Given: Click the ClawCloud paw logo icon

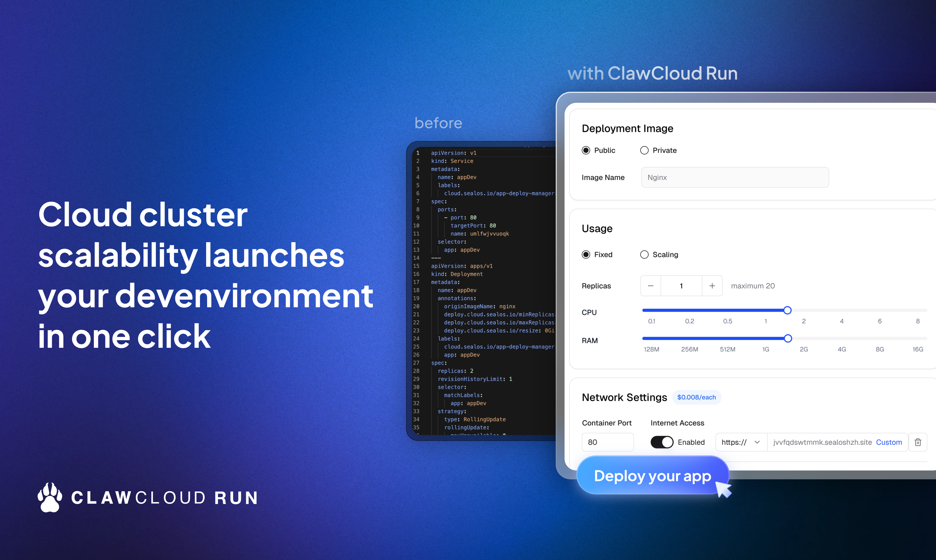Looking at the screenshot, I should point(50,497).
